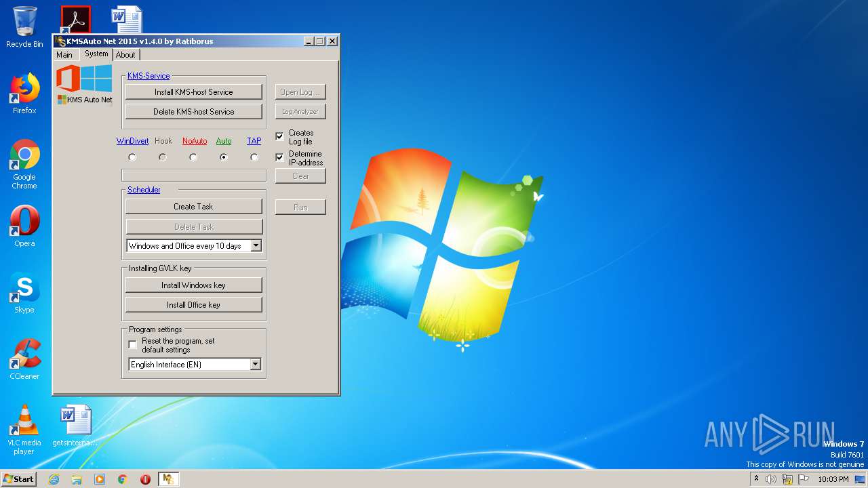Screen dimensions: 868x488
Task: Switch to the About tab
Action: click(125, 55)
